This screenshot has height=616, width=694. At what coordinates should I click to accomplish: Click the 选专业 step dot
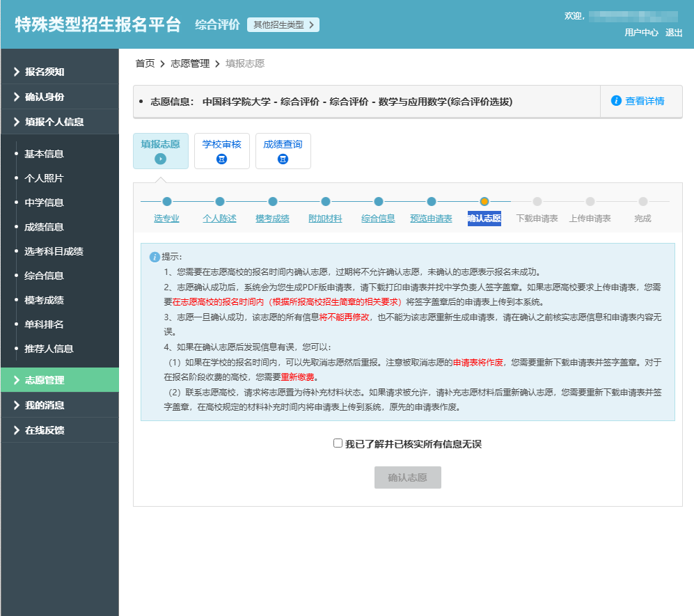pyautogui.click(x=167, y=201)
